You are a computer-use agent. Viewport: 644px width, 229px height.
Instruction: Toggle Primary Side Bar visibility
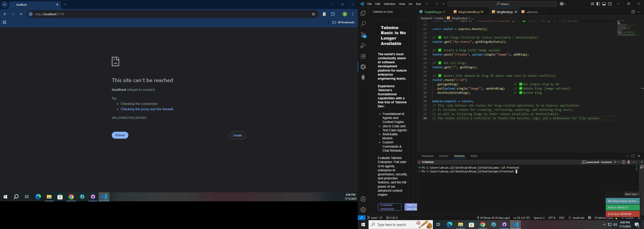tap(598, 4)
